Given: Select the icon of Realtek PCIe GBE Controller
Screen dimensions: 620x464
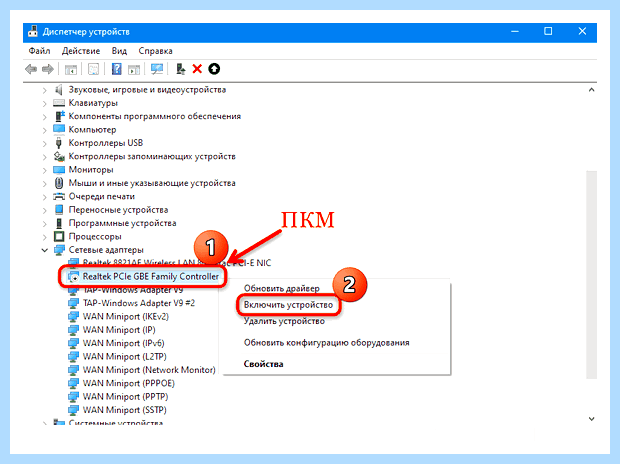Looking at the screenshot, I should (x=74, y=277).
